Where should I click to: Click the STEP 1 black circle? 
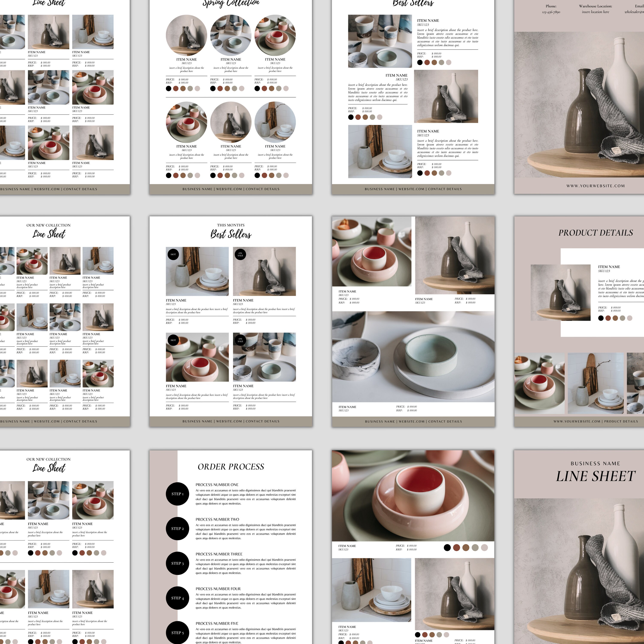coord(178,494)
